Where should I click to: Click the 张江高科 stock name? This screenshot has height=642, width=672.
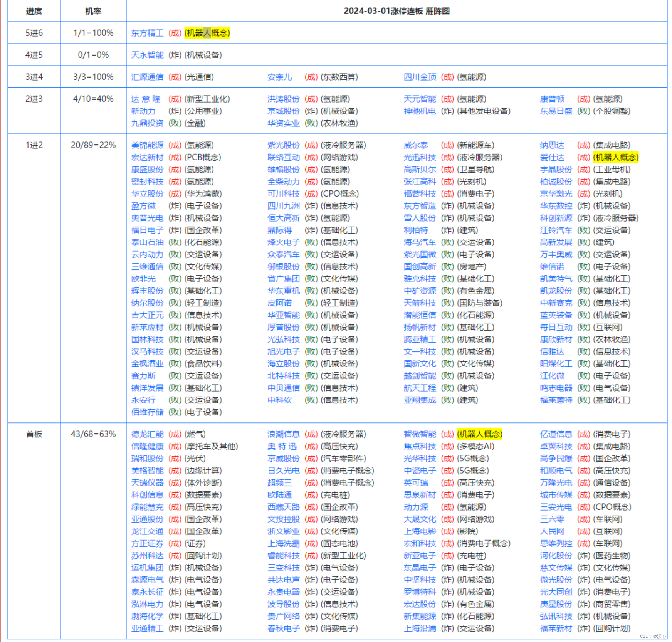[420, 182]
